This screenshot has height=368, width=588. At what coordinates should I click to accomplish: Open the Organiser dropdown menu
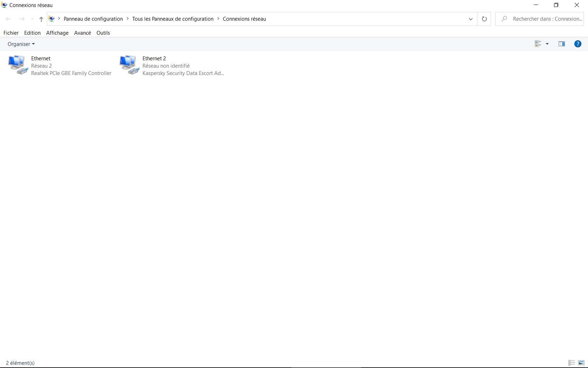coord(21,44)
